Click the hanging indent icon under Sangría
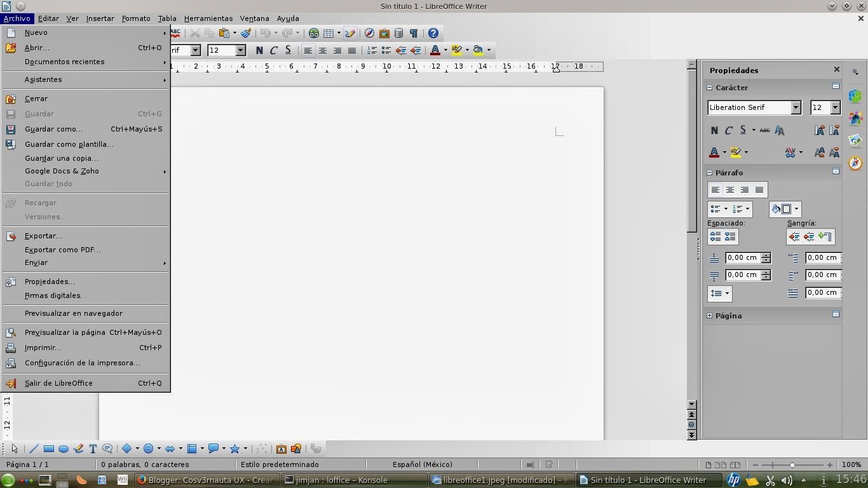Viewport: 868px width, 488px height. point(825,236)
